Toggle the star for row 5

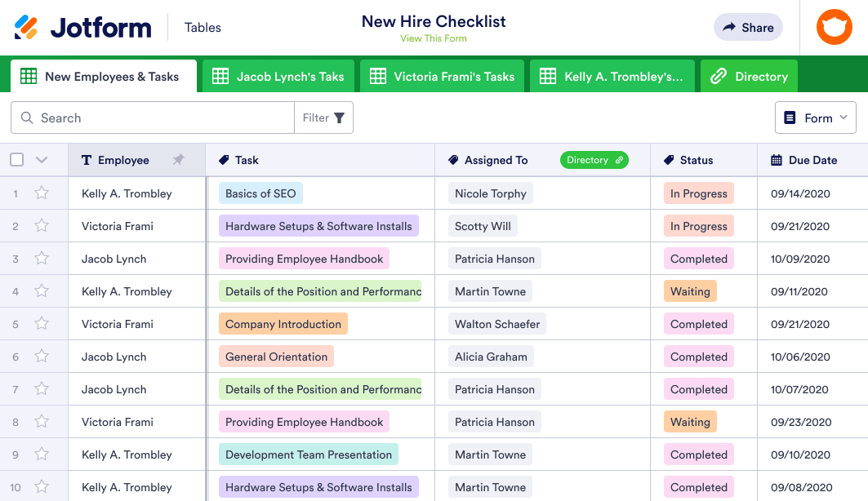(x=42, y=324)
